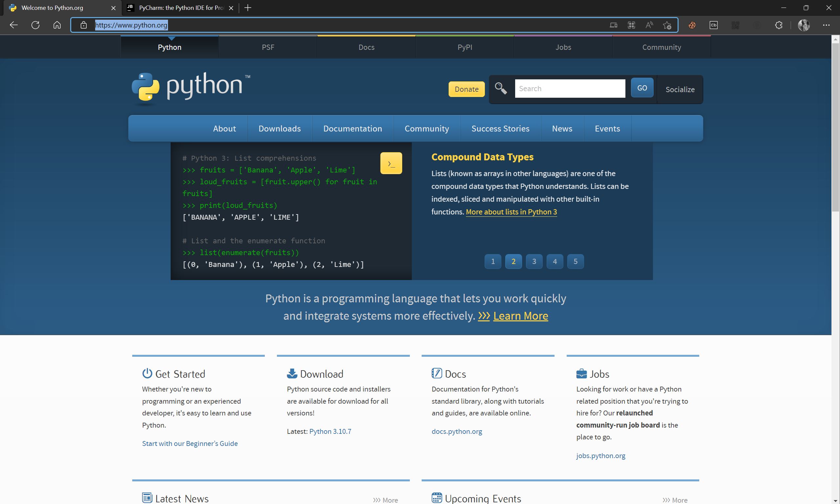Viewport: 840px width, 504px height.
Task: Toggle to carousel slide 1
Action: point(493,261)
